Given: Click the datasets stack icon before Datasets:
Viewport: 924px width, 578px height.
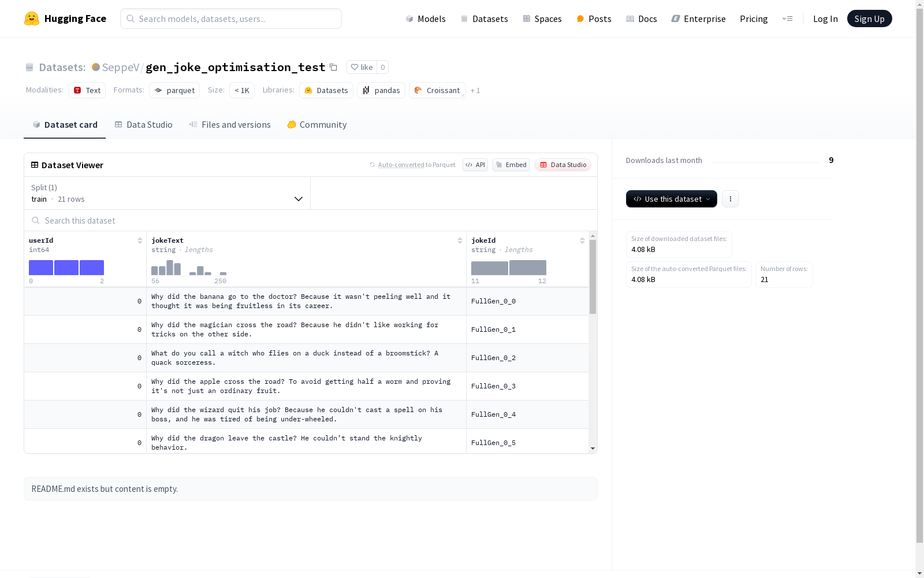Looking at the screenshot, I should 29,67.
